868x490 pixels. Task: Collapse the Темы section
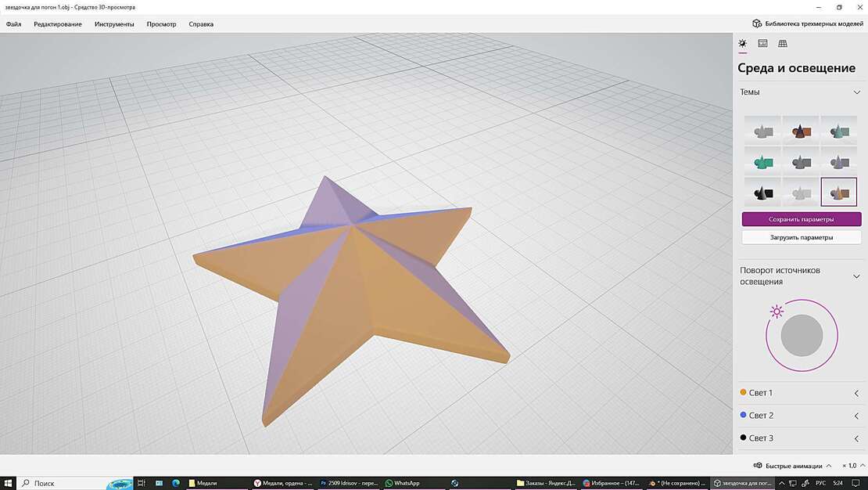click(x=857, y=92)
